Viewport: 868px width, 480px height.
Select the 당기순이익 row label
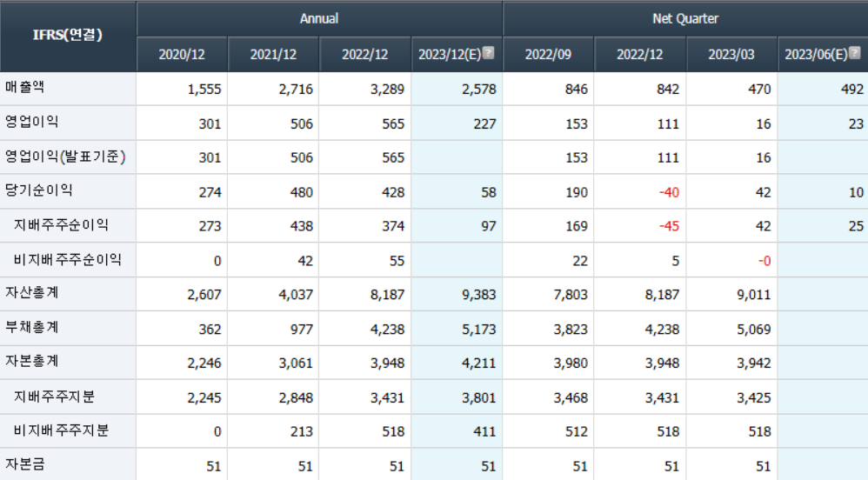39,190
